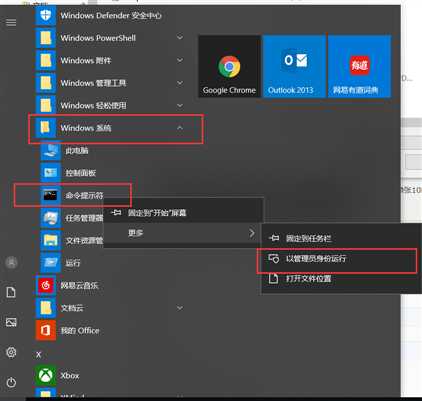Image resolution: width=422 pixels, height=401 pixels.
Task: Expand Windows PowerShell folder chevron
Action: pos(180,37)
